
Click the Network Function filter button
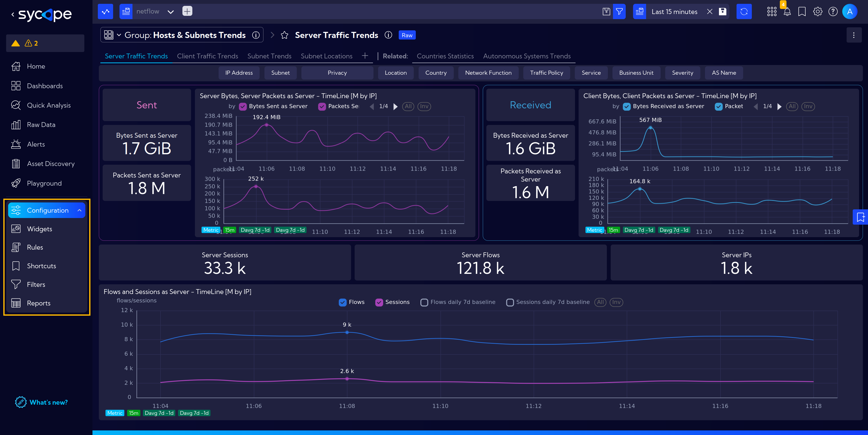click(488, 73)
